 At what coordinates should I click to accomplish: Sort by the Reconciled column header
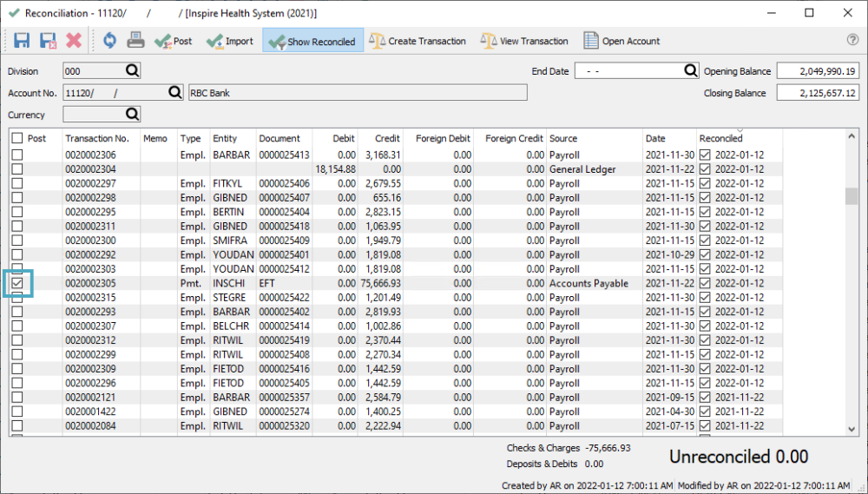click(720, 138)
